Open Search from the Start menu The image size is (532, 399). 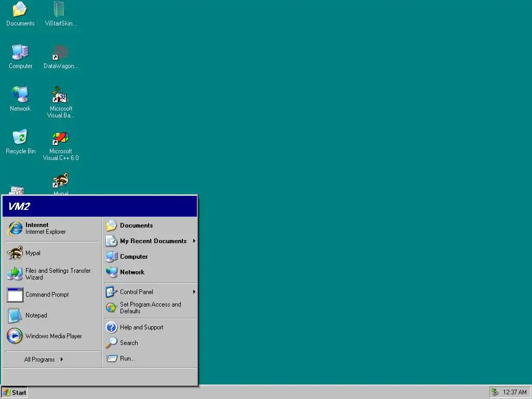(x=151, y=343)
